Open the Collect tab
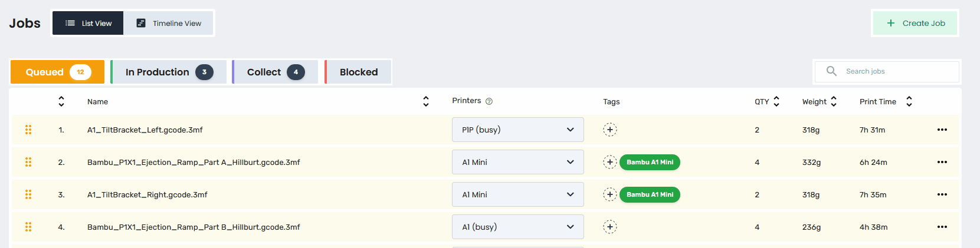Viewport: 980px width, 248px height. [275, 72]
